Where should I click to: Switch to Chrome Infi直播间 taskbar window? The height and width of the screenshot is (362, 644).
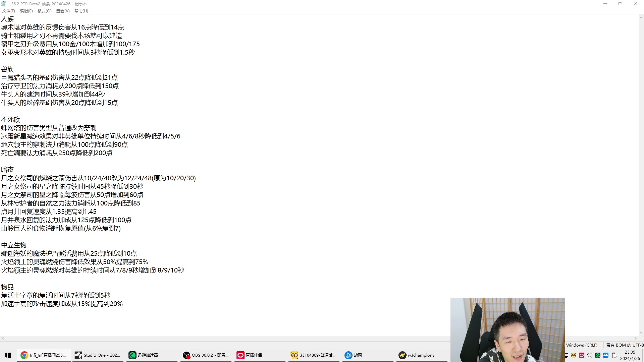44,355
